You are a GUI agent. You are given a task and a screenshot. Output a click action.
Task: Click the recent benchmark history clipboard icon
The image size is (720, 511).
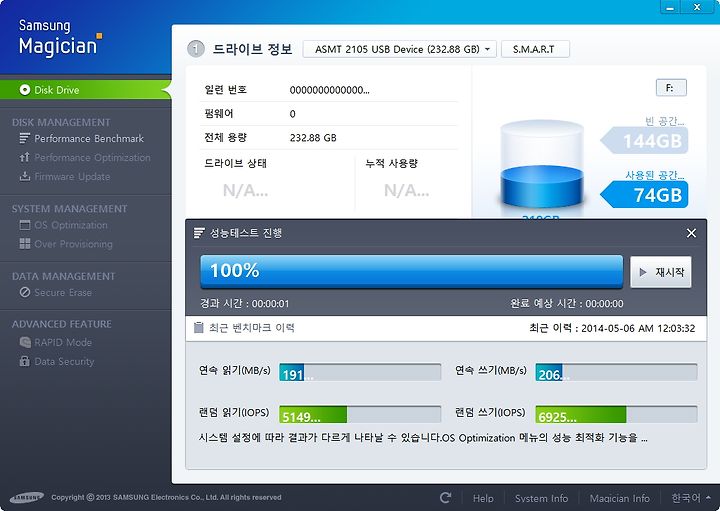pyautogui.click(x=198, y=327)
